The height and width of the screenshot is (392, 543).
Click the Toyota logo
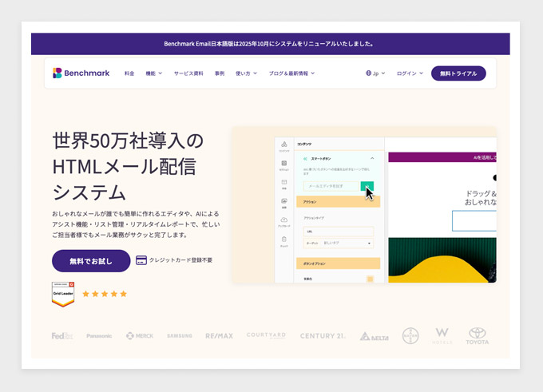tap(478, 335)
